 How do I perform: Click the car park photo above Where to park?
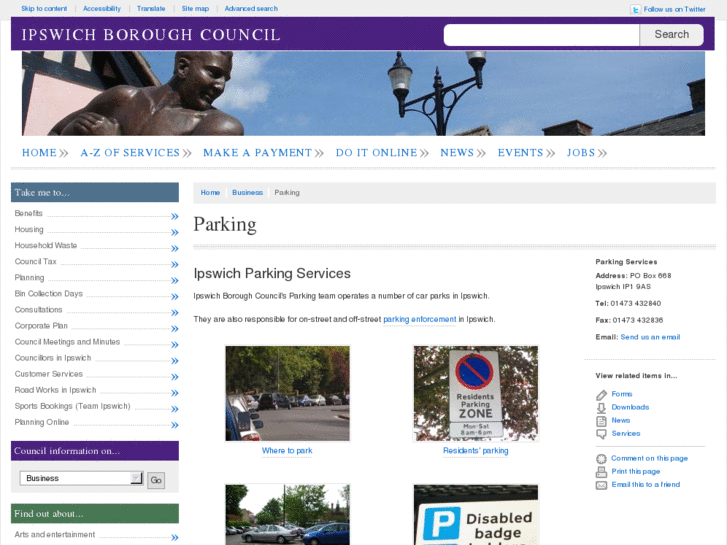point(287,393)
